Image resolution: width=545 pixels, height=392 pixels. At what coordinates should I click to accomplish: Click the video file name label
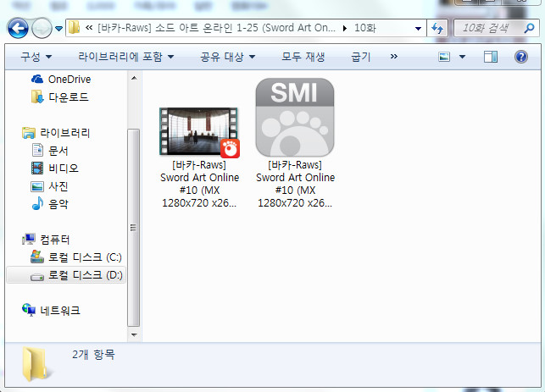pos(199,184)
